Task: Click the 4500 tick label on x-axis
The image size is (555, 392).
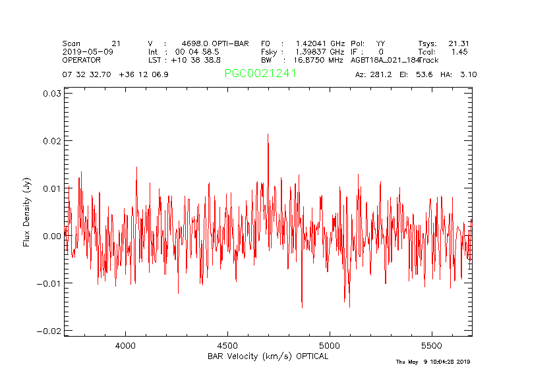Action: pyautogui.click(x=227, y=345)
